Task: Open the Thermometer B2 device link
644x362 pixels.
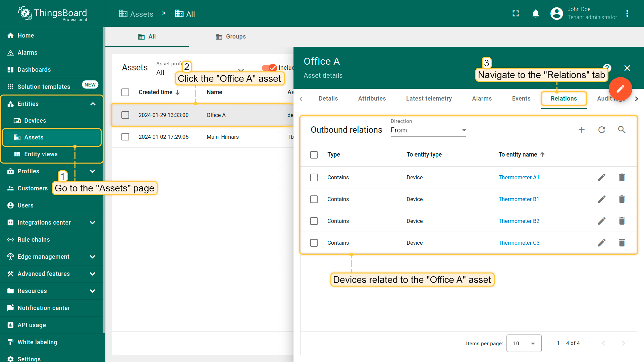Action: click(x=519, y=221)
